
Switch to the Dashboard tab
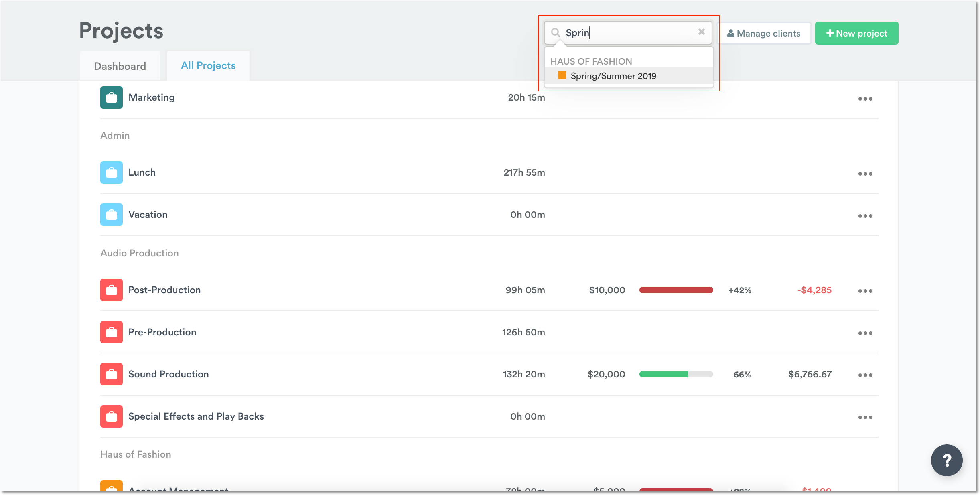click(x=120, y=66)
